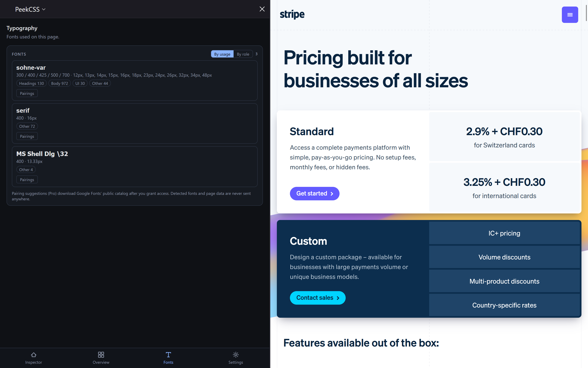Viewport: 588px width, 368px height.
Task: Click the Contact sales button
Action: (x=317, y=298)
